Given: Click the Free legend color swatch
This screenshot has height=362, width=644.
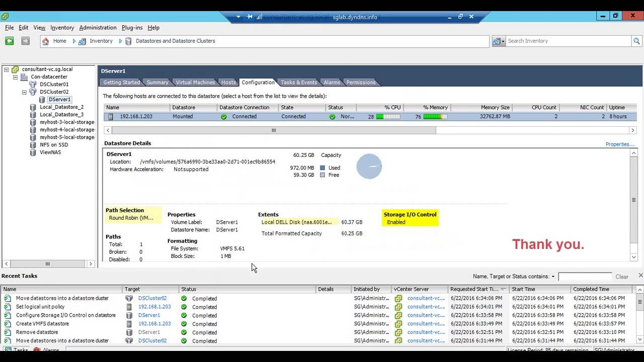Looking at the screenshot, I should pyautogui.click(x=323, y=175).
